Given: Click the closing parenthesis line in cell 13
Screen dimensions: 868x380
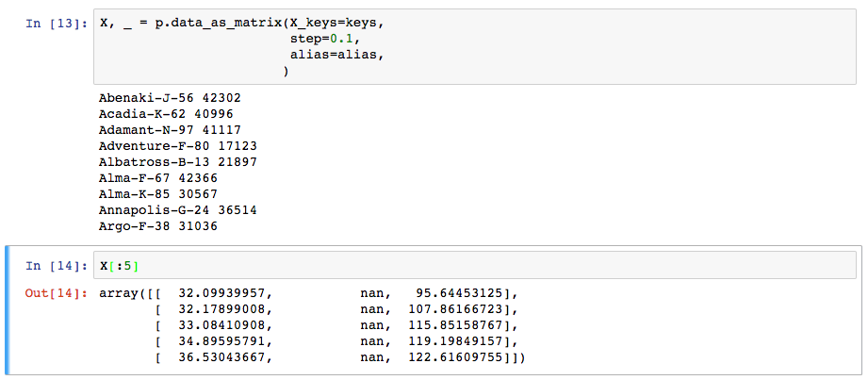Looking at the screenshot, I should coord(285,72).
